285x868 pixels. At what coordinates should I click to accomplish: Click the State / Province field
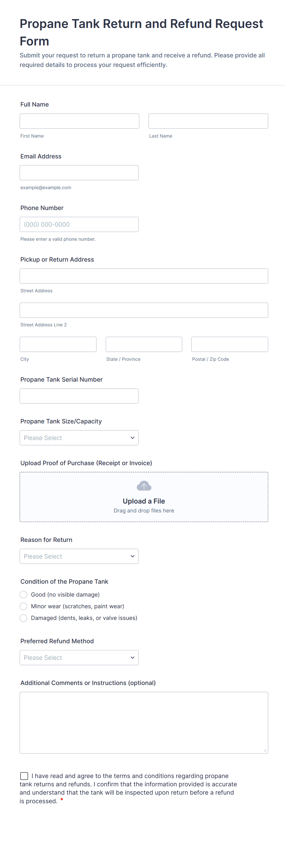pos(144,344)
